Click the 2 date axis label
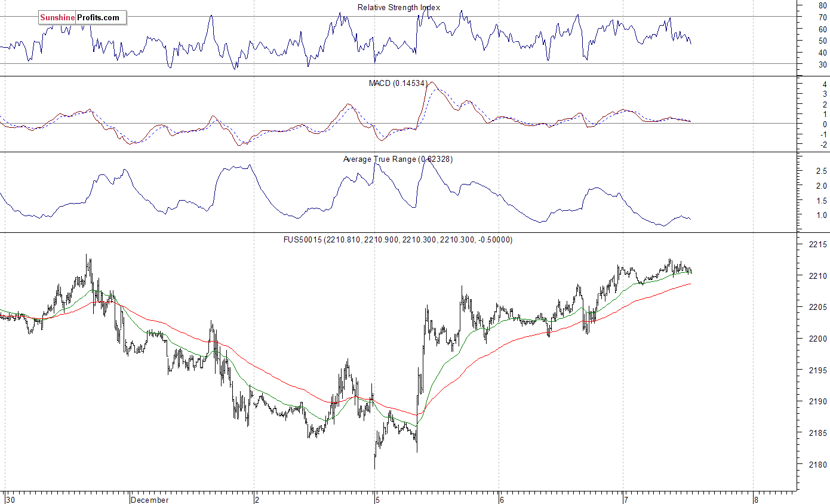 pyautogui.click(x=257, y=500)
